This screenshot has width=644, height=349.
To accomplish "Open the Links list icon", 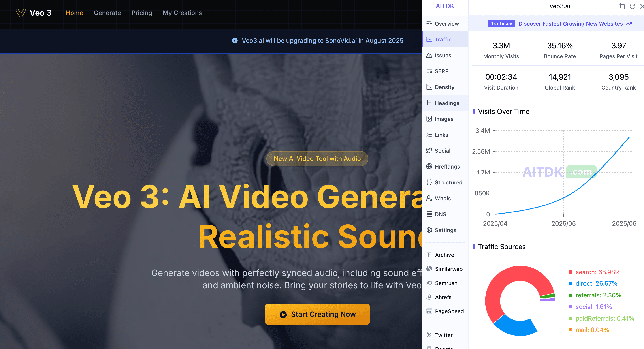I will click(429, 135).
